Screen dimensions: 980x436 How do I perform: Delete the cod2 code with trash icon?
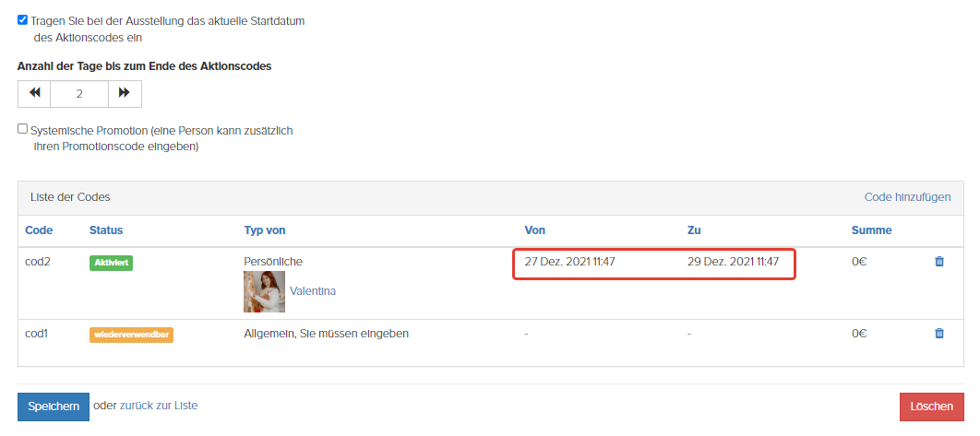pos(938,262)
